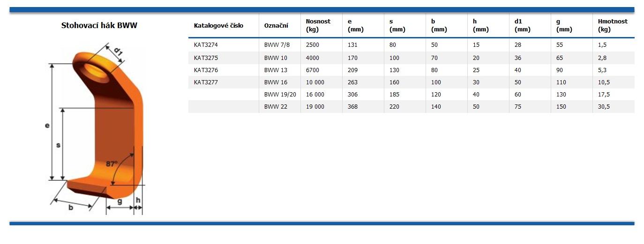Viewport: 644px width, 244px height.
Task: Click the d1 dimension label on diagram
Action: click(118, 52)
